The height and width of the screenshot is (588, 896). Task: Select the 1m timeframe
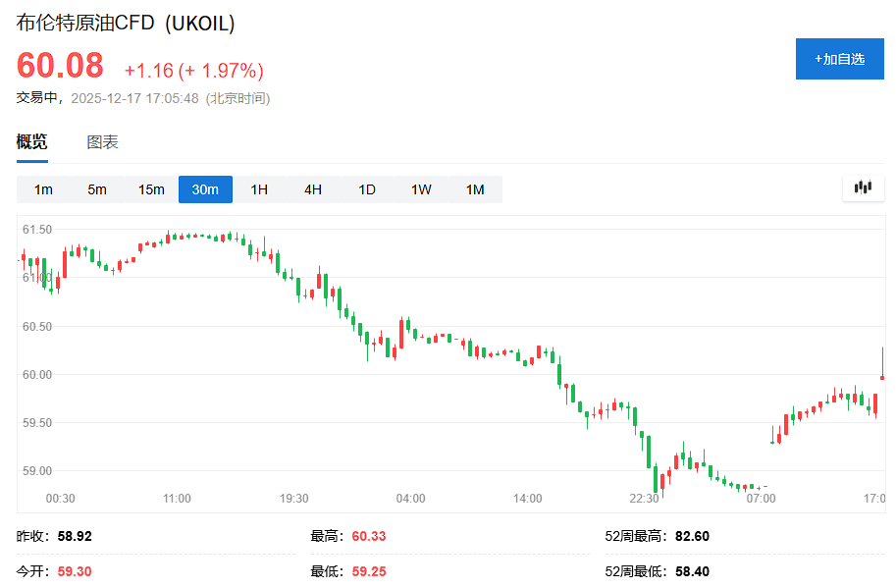[43, 188]
